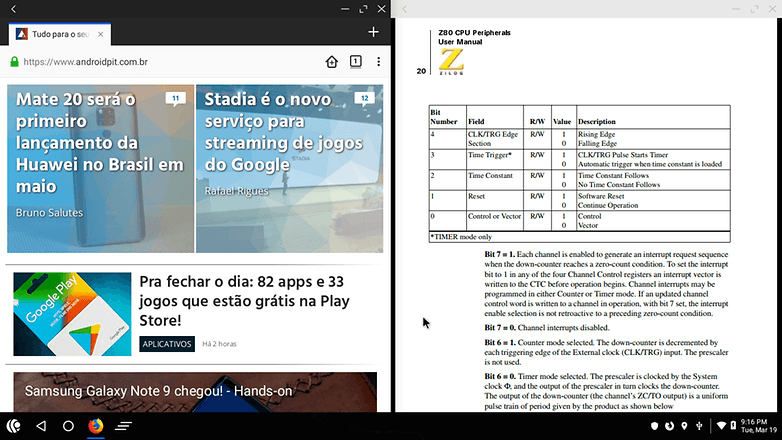Click the 'Software Reset' description cell
The image size is (782, 440).
pos(601,196)
